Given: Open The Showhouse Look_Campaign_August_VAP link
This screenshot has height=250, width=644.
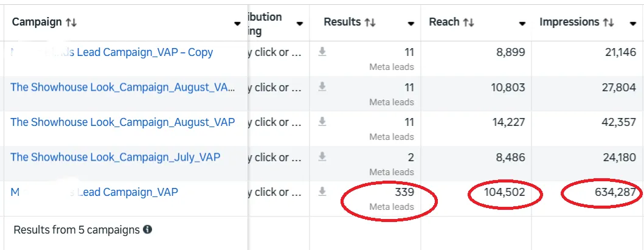Looking at the screenshot, I should point(123,122).
